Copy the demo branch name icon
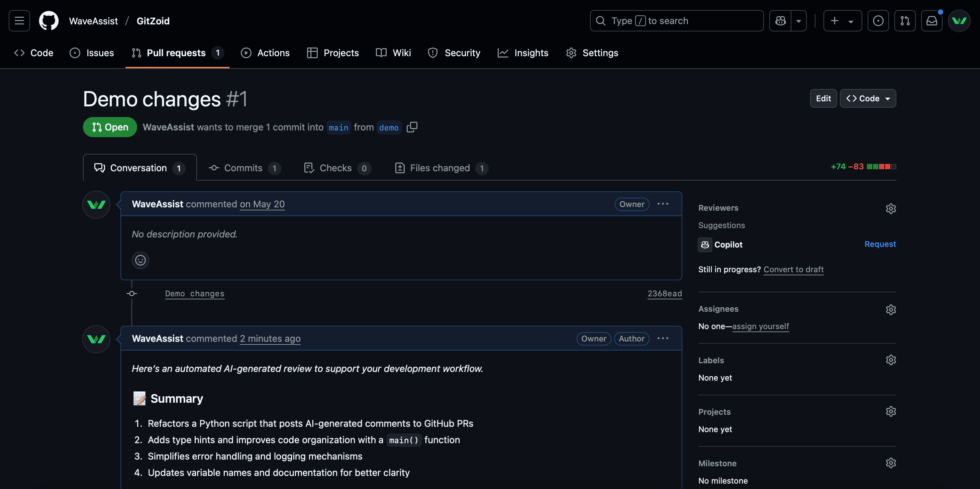 coord(412,127)
